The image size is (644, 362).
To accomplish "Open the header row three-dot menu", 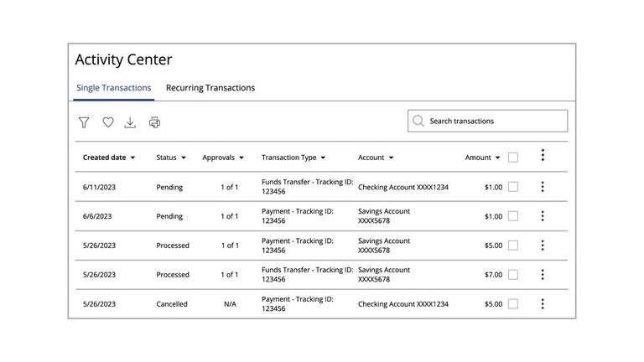I will (543, 155).
